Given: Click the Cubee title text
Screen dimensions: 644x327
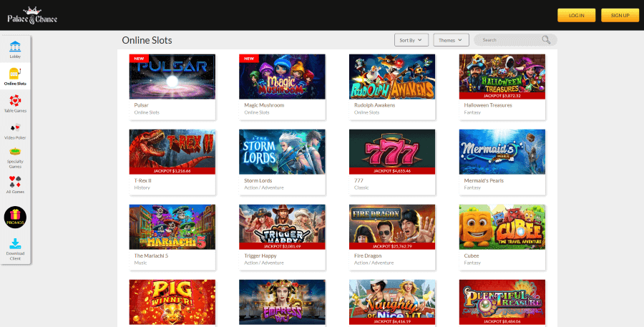Looking at the screenshot, I should point(472,255).
